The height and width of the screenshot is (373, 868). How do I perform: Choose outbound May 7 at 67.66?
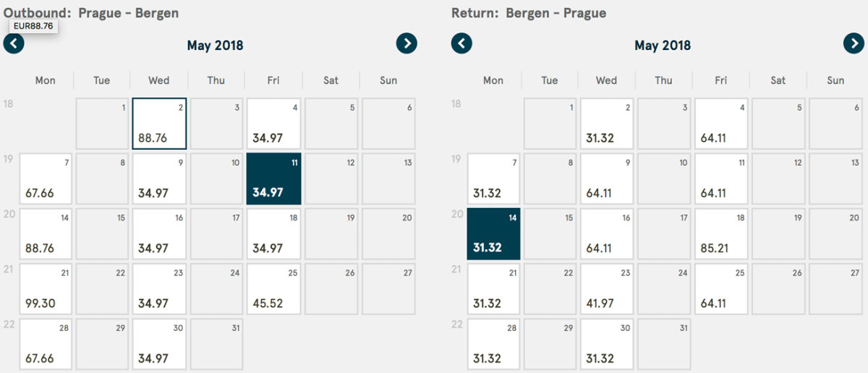(x=46, y=178)
